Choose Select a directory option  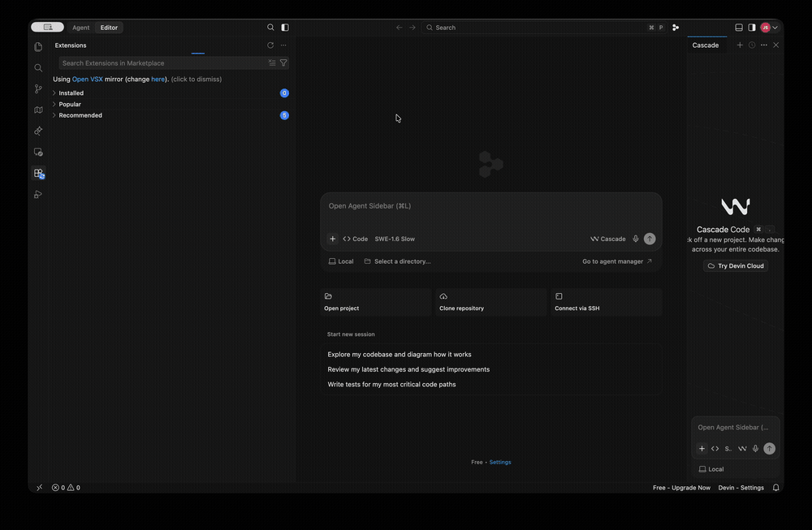397,261
